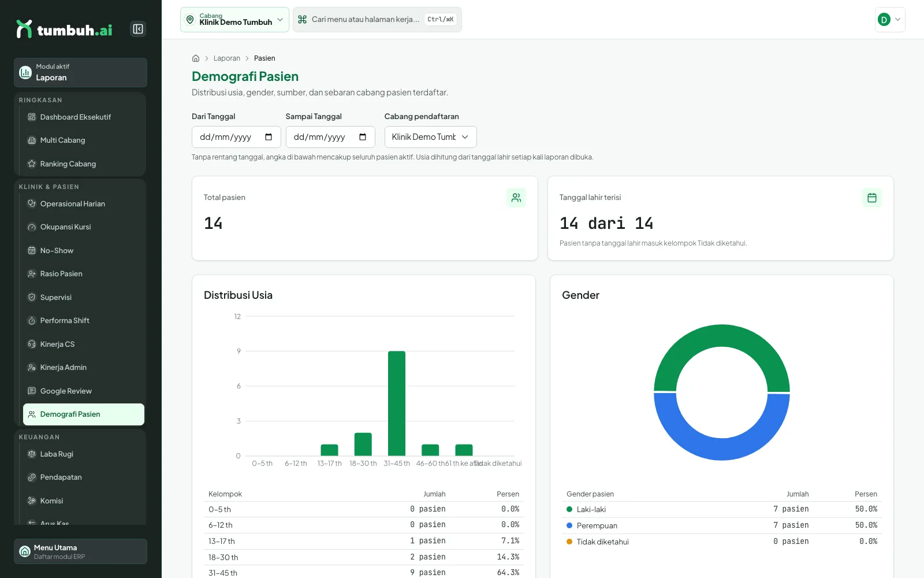The image size is (924, 578).
Task: Click the Menu Utama home icon
Action: pos(25,551)
